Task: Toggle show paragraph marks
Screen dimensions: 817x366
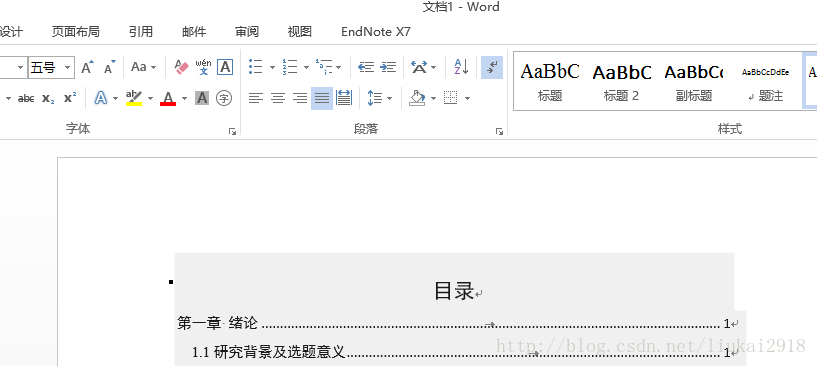Action: pyautogui.click(x=492, y=67)
